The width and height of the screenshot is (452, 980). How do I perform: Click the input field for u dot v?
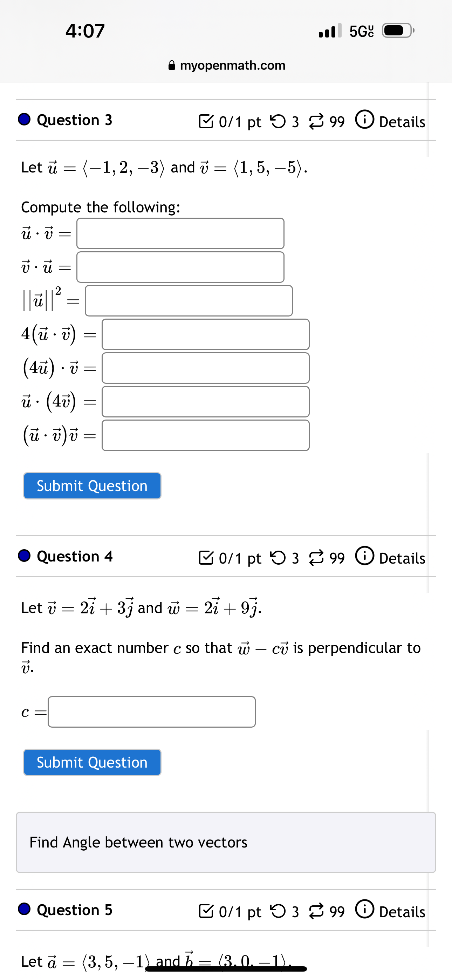click(x=180, y=234)
